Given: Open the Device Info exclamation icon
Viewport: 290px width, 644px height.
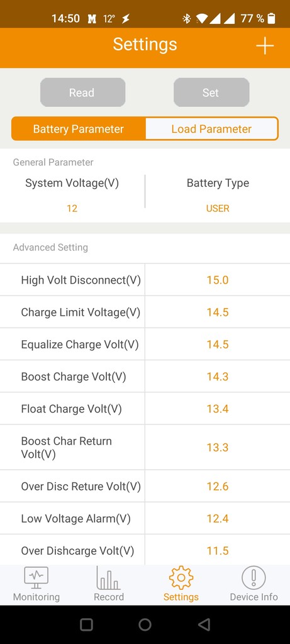Looking at the screenshot, I should [254, 577].
